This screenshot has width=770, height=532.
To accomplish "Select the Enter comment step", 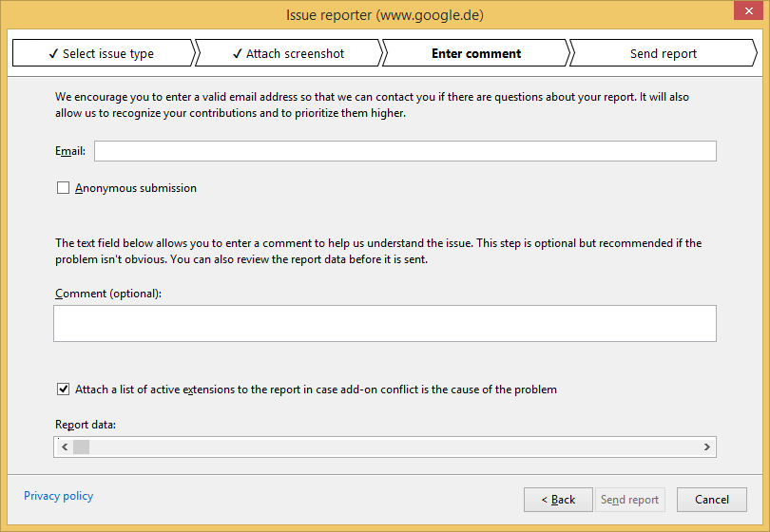I will click(476, 53).
